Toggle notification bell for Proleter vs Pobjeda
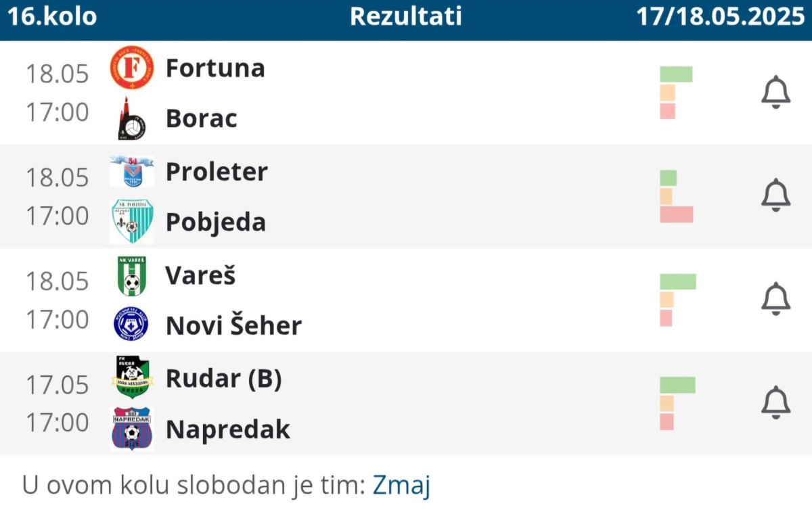Image resolution: width=812 pixels, height=516 pixels. pyautogui.click(x=775, y=196)
